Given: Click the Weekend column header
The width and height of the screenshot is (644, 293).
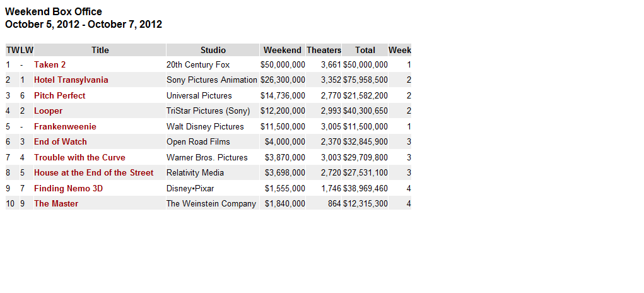Looking at the screenshot, I should 282,50.
